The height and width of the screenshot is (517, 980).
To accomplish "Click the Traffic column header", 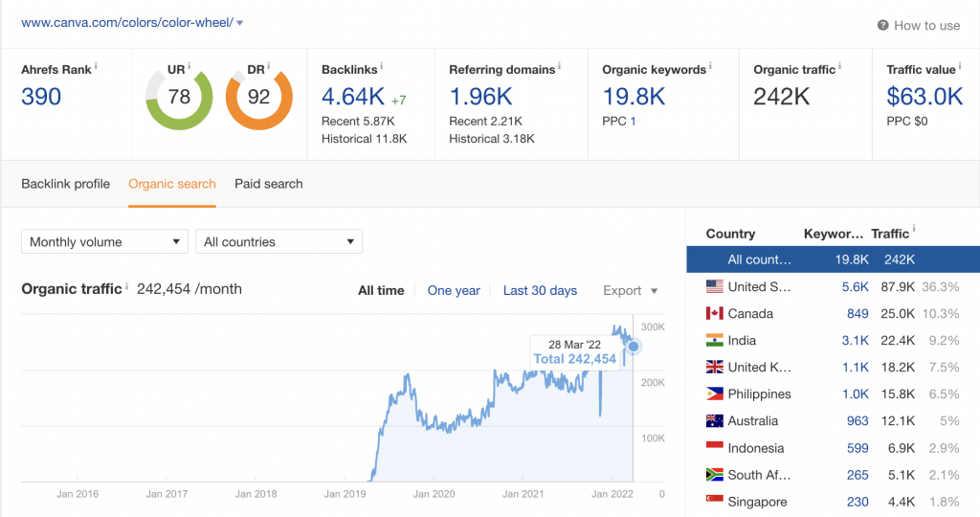I will 890,234.
